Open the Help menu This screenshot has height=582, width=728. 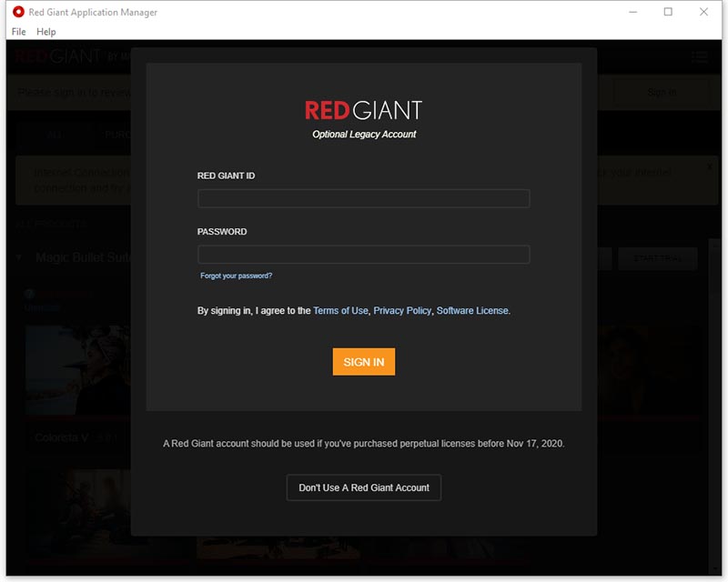(x=46, y=32)
